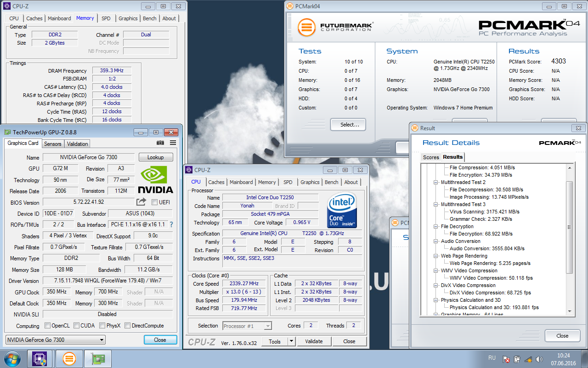Collapse the Web Page Rendering node
588x368 pixels.
(x=436, y=256)
